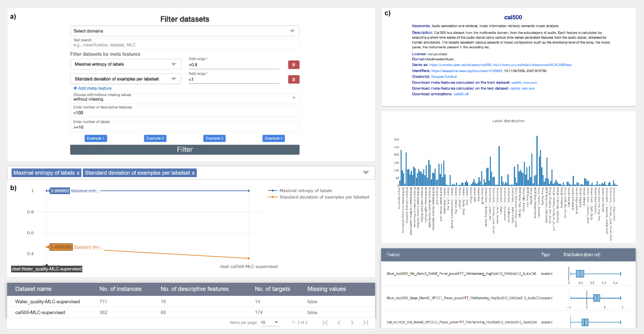
Task: Click the Add range field containing >0.8
Action: (234, 65)
